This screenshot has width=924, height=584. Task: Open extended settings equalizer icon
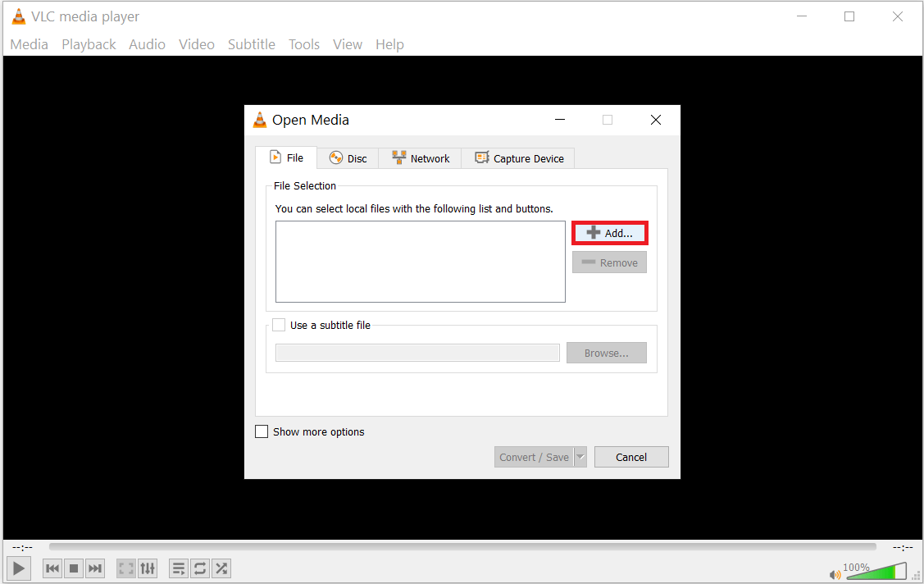(x=148, y=568)
